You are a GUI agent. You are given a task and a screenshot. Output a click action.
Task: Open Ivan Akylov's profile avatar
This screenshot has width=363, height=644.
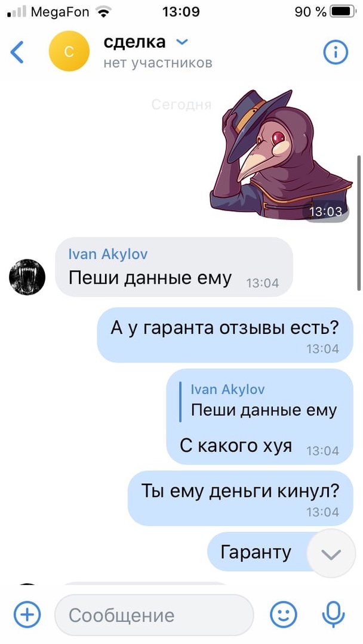coord(27,277)
